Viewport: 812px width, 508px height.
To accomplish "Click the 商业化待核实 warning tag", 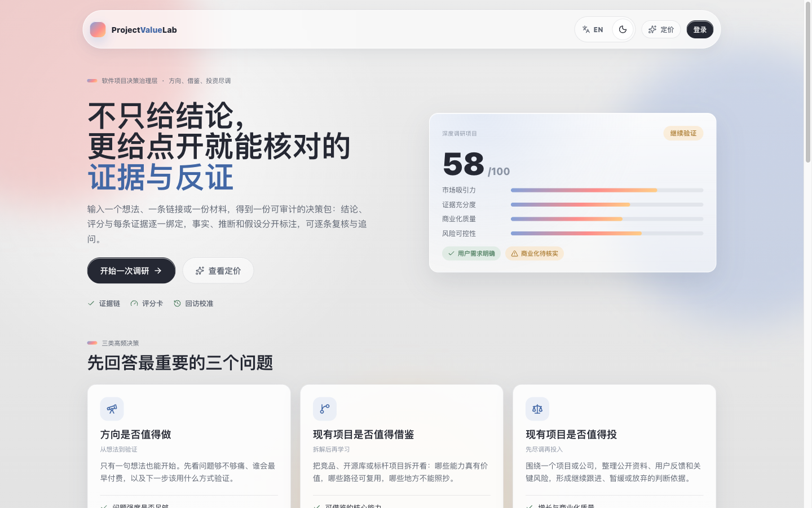I will coord(535,253).
